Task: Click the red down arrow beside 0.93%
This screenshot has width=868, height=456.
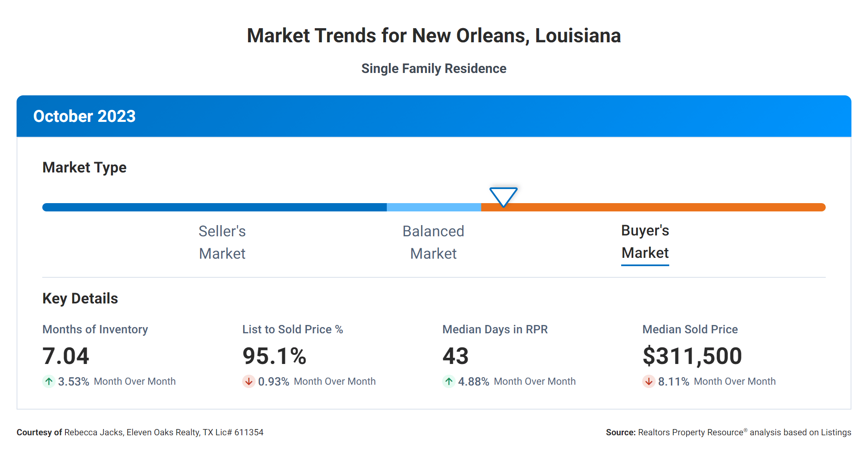Action: pos(248,381)
